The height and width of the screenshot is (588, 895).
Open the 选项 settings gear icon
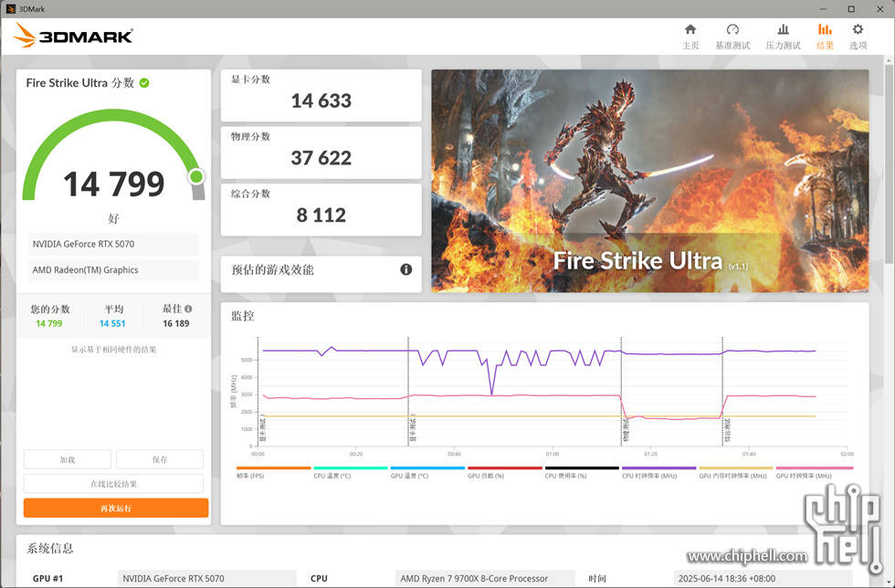[x=858, y=30]
